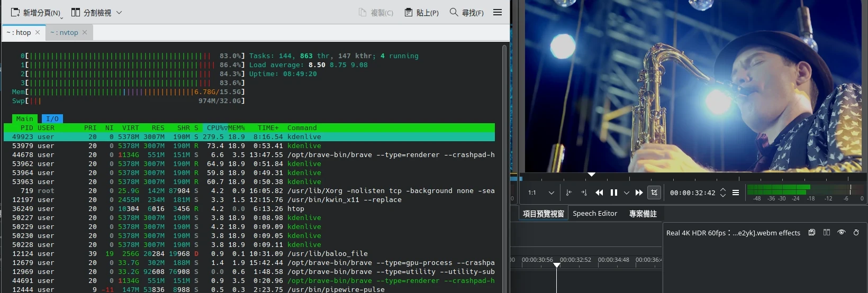The image size is (868, 293).
Task: Expand the 分割檢視 split view dropdown
Action: pyautogui.click(x=119, y=13)
